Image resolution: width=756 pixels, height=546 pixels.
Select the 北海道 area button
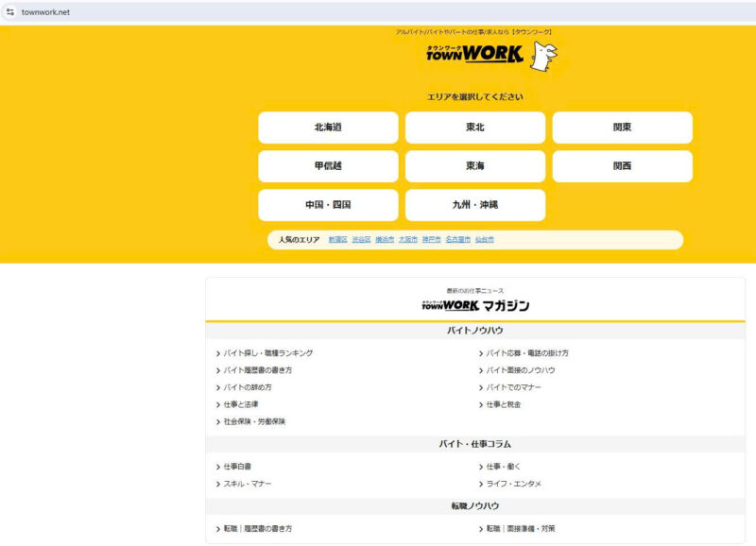pyautogui.click(x=328, y=128)
